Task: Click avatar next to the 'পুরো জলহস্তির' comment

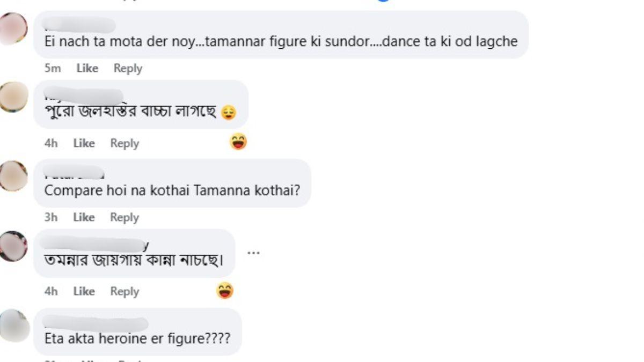Action: point(13,97)
